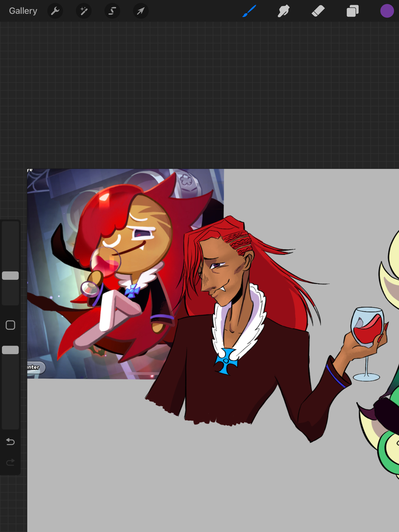The height and width of the screenshot is (532, 399).
Task: Tap the brush opacity slider handle
Action: click(x=10, y=350)
